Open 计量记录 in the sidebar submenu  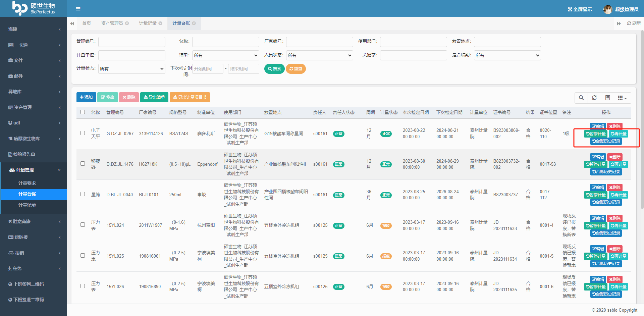coord(27,205)
